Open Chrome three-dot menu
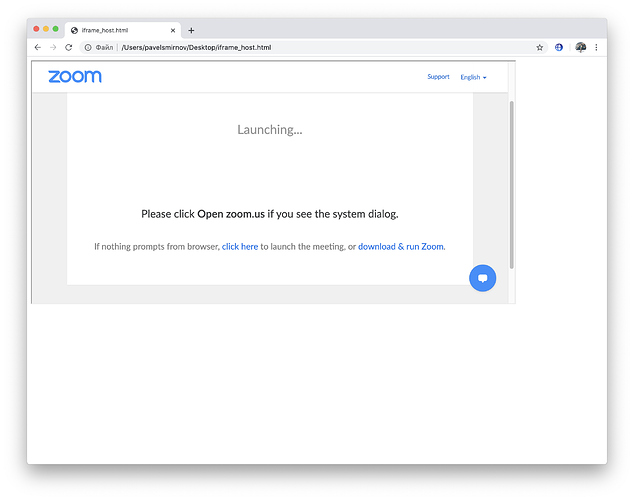The height and width of the screenshot is (500, 634). pos(596,47)
